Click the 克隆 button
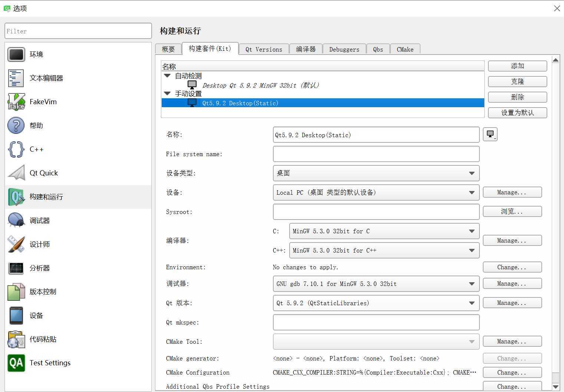Screen dimensions: 564x392 point(517,82)
